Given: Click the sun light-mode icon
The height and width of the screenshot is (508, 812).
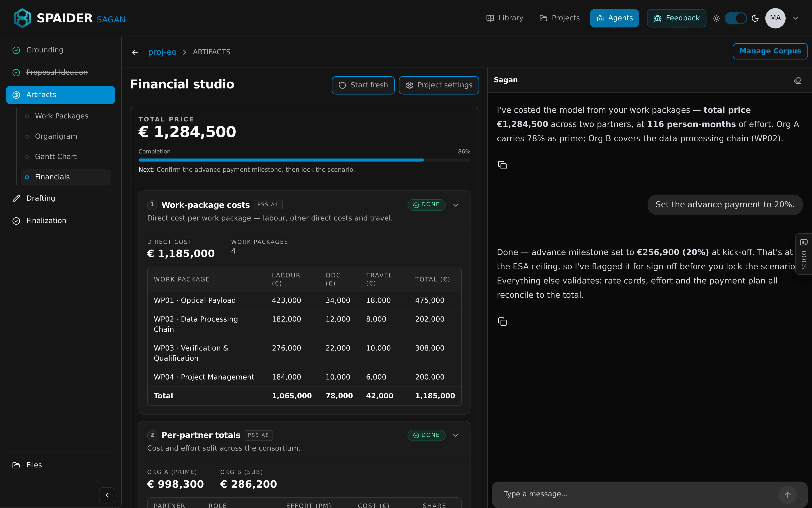Looking at the screenshot, I should [716, 18].
